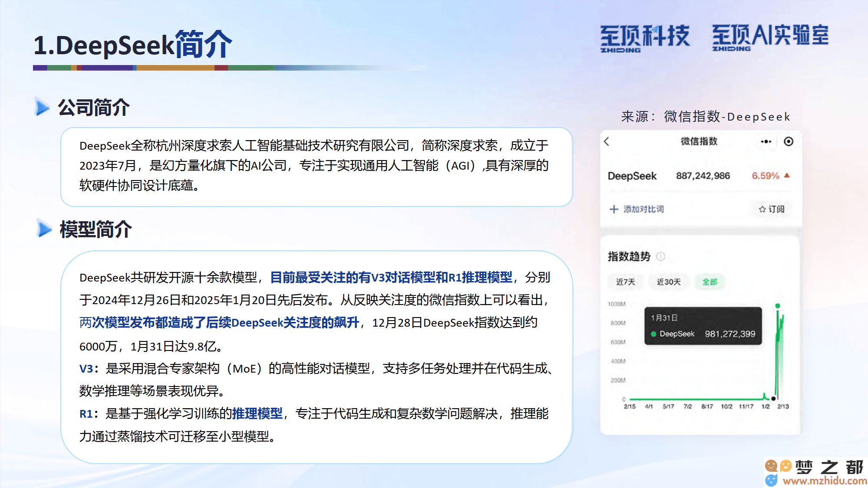Click the 2/15 date label on chart axis
This screenshot has height=488, width=868.
630,406
